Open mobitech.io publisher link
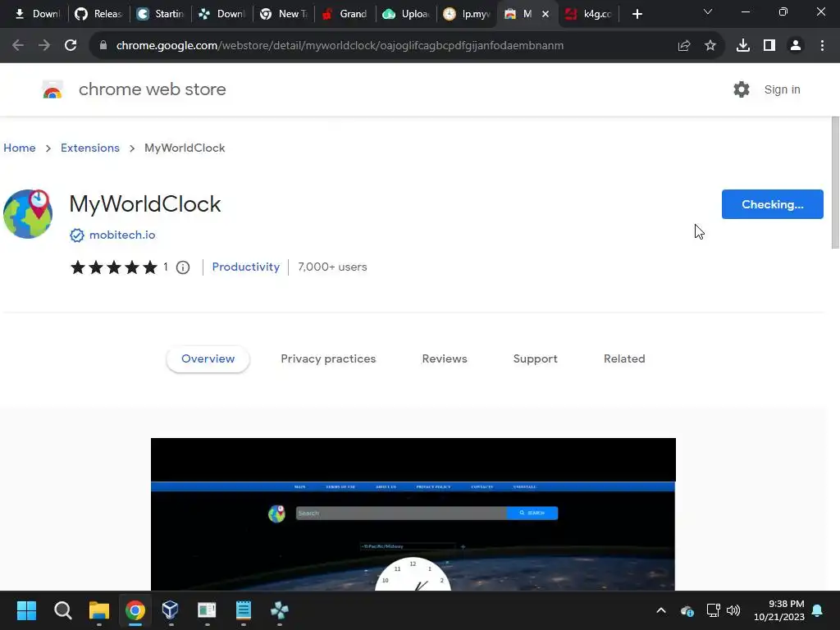This screenshot has height=630, width=840. [122, 235]
